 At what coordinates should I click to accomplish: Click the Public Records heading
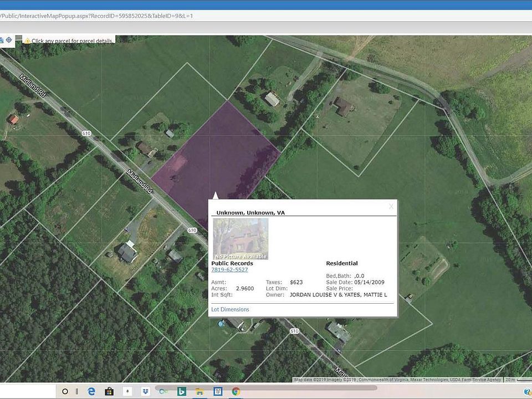point(232,263)
